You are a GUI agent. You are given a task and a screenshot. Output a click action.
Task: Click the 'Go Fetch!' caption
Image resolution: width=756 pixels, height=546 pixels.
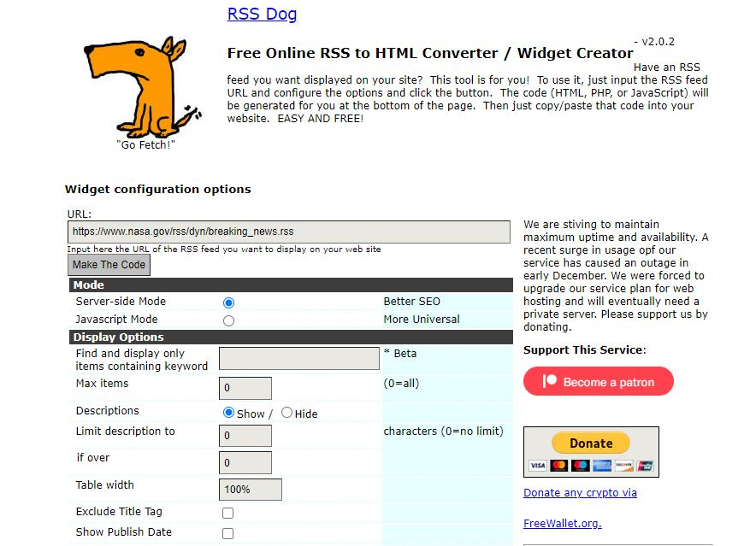[x=145, y=145]
